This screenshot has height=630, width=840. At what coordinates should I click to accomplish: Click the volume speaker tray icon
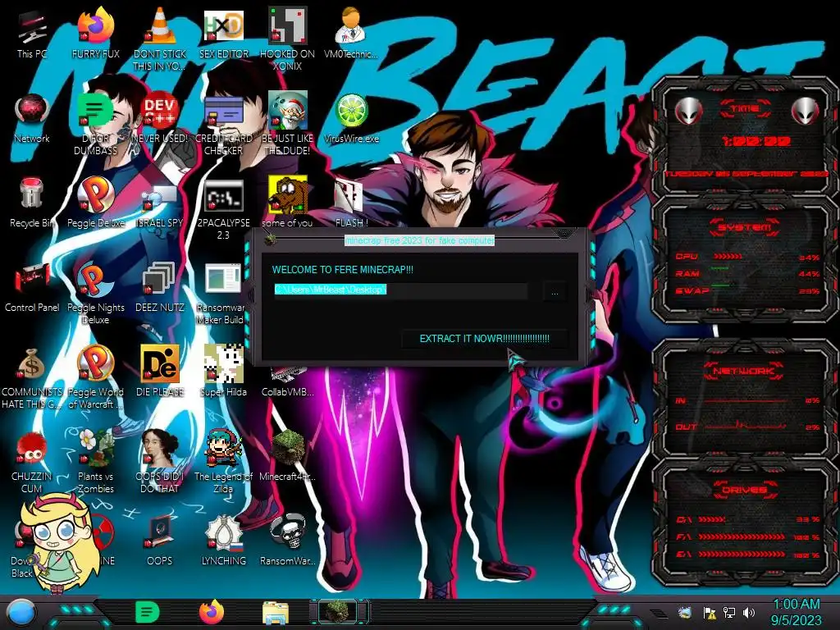coord(749,612)
